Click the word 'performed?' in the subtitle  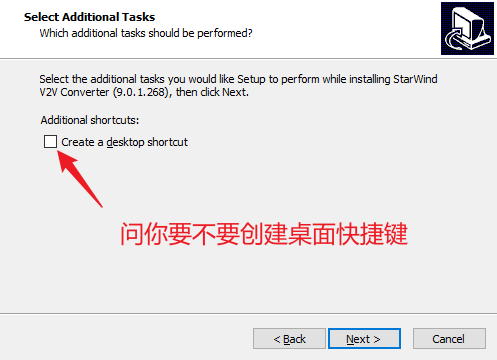coord(225,33)
